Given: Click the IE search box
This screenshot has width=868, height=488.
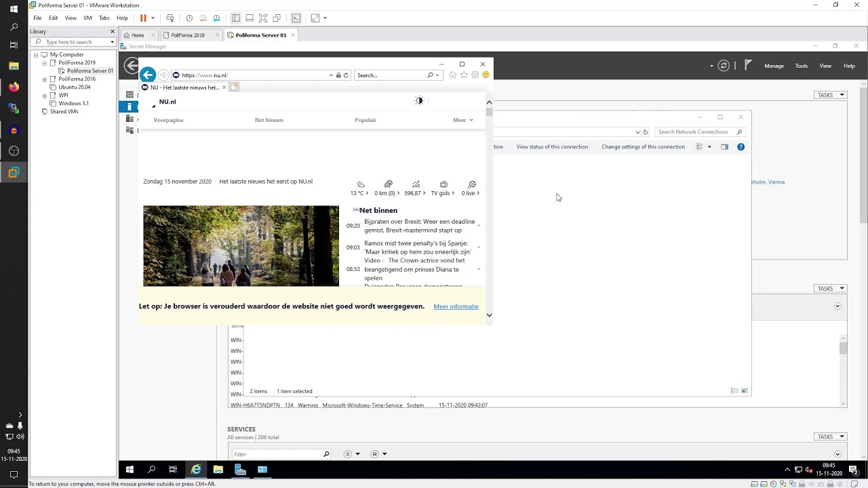Looking at the screenshot, I should 391,75.
